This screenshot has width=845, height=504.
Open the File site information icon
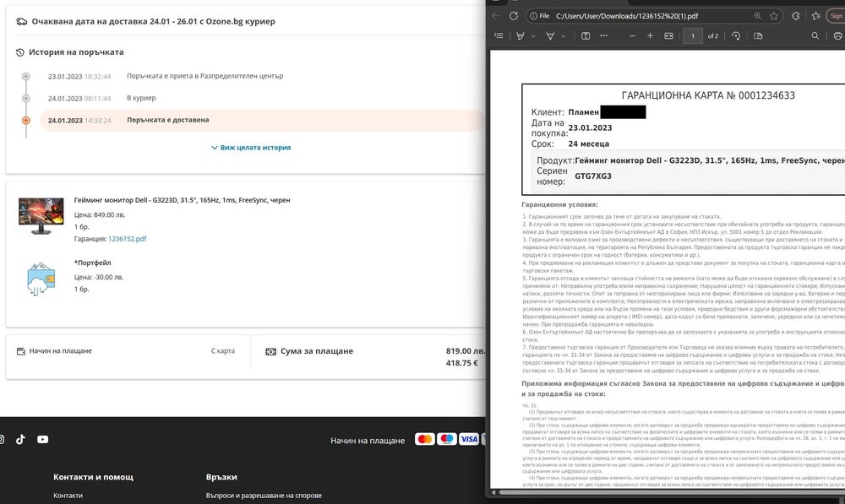tap(539, 15)
